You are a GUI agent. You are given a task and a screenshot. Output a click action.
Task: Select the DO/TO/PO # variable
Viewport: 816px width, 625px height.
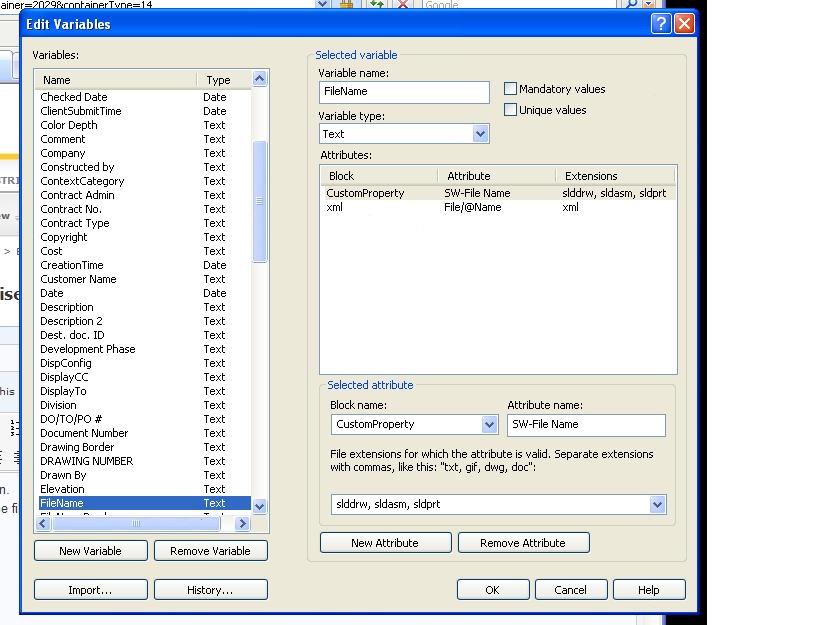tap(144, 419)
